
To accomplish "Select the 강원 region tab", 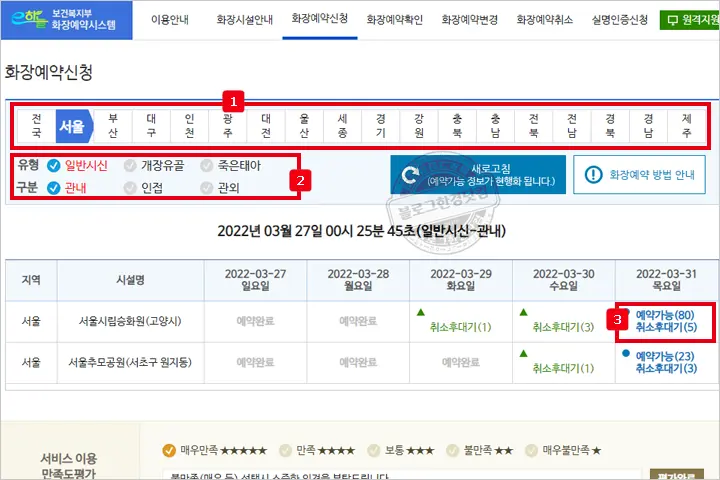I will [419, 126].
